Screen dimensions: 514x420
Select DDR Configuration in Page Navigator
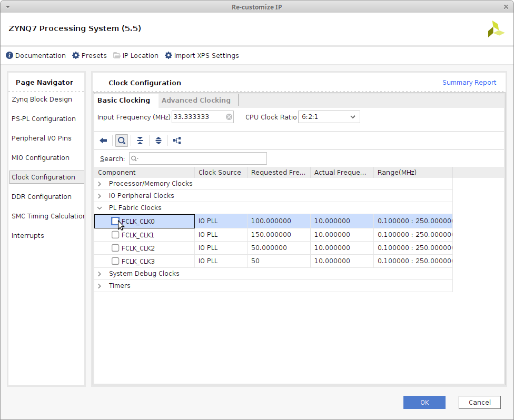click(42, 196)
